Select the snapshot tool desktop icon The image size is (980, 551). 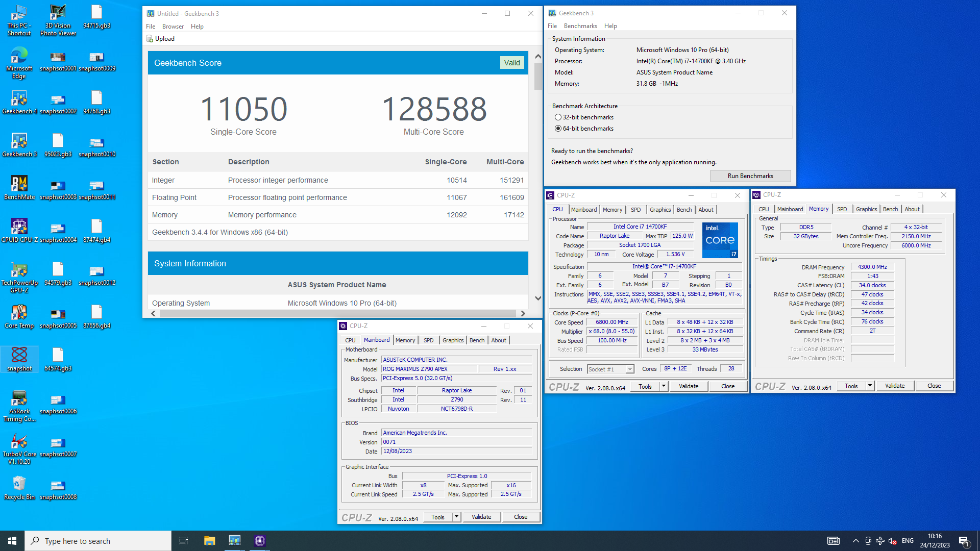tap(19, 359)
